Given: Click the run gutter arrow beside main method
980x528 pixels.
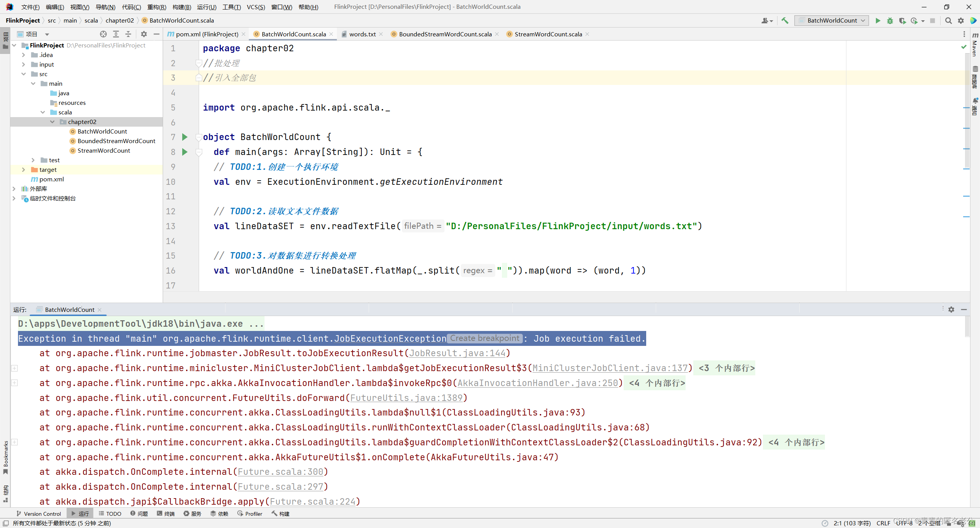Looking at the screenshot, I should point(185,152).
